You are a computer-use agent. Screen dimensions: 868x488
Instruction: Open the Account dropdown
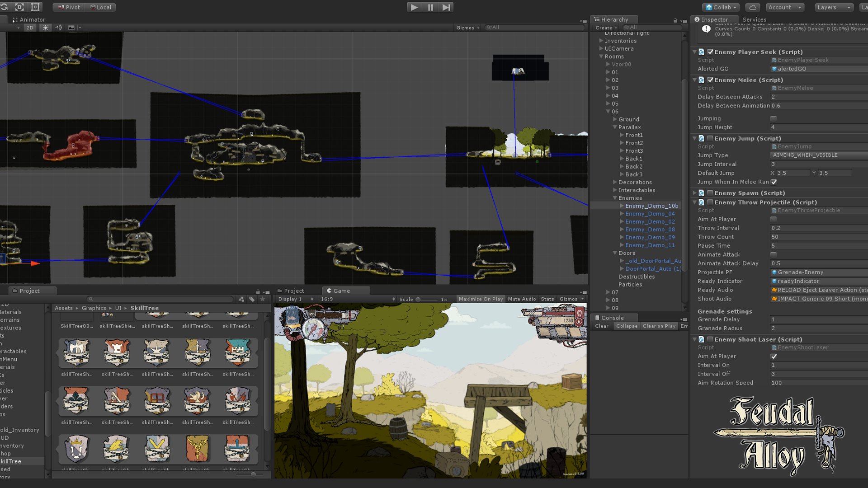click(x=785, y=7)
